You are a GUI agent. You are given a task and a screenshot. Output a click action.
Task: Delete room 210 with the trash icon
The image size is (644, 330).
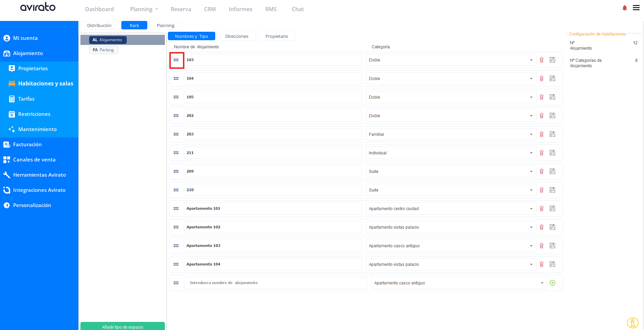pos(542,190)
